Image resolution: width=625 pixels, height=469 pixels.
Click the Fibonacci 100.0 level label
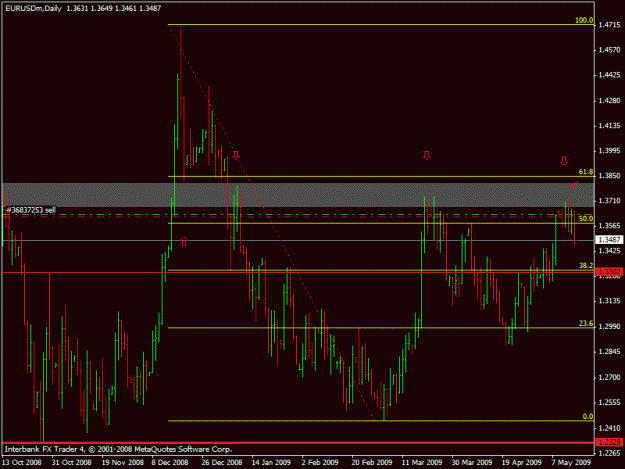584,20
